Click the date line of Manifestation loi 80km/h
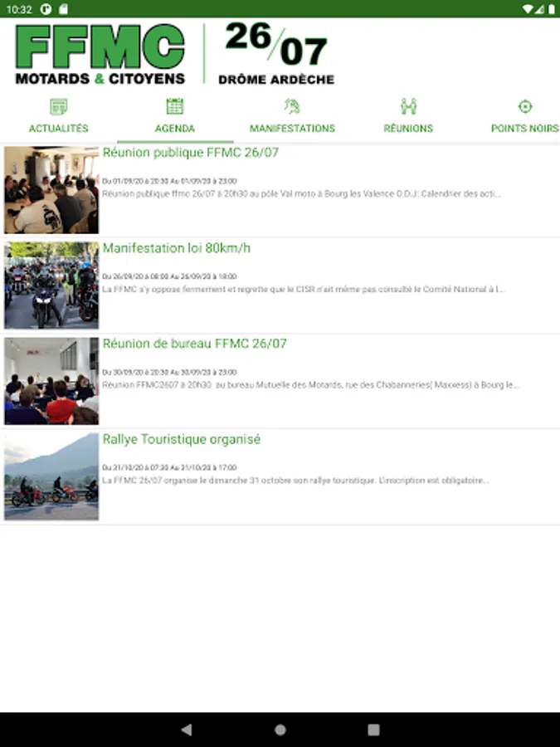The height and width of the screenshot is (747, 560). coord(169,276)
